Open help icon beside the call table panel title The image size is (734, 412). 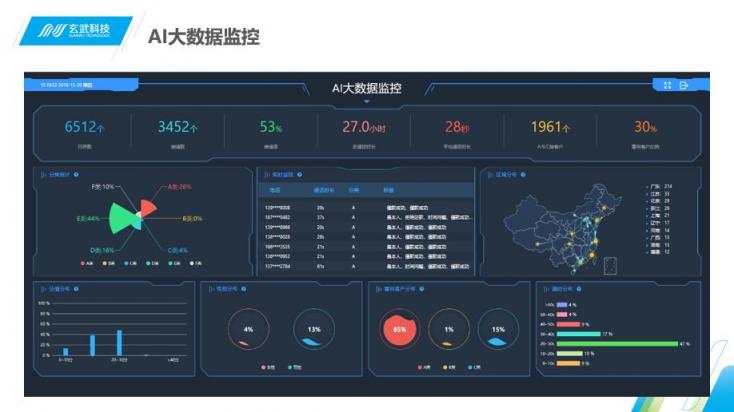[300, 175]
